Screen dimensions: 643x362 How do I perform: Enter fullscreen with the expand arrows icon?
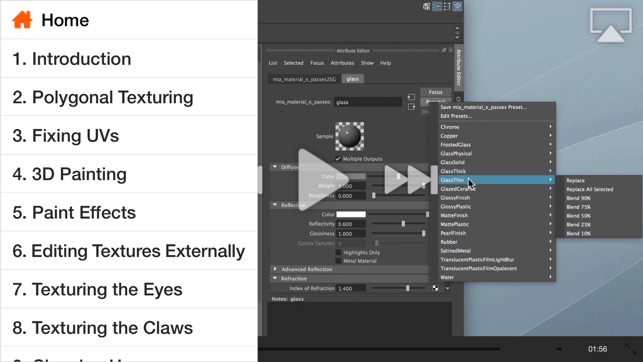pyautogui.click(x=631, y=349)
